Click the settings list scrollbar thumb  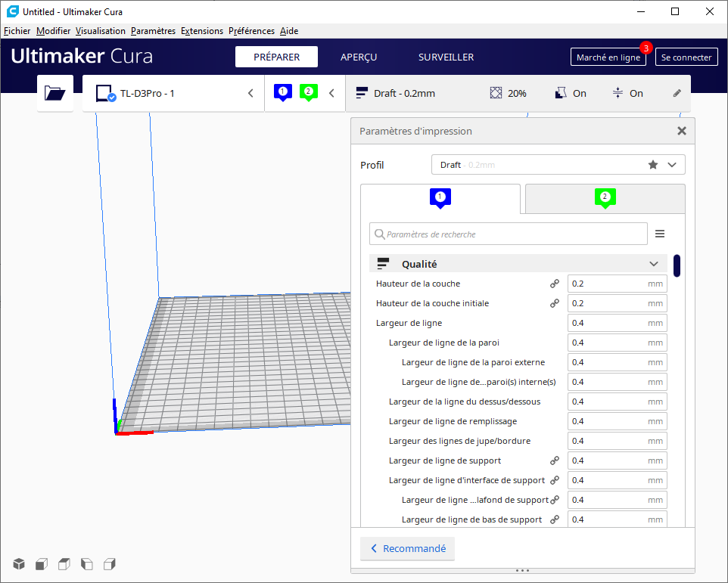677,265
